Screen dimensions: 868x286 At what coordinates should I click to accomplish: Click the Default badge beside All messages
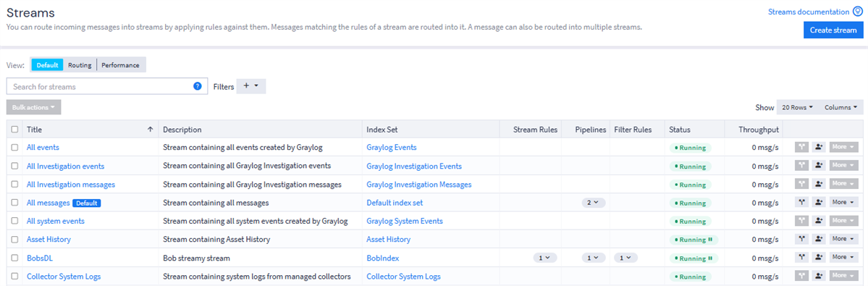click(86, 203)
